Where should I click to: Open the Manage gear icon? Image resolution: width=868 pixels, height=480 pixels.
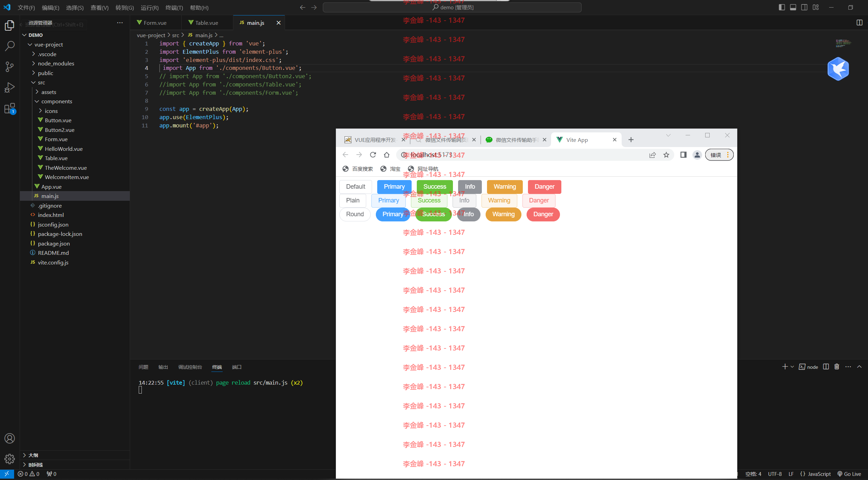click(x=10, y=459)
